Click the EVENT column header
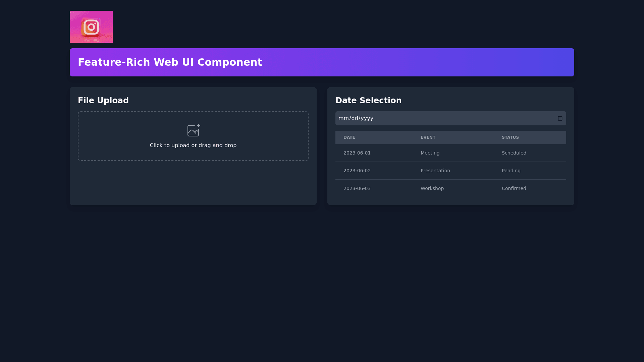The height and width of the screenshot is (362, 644). tap(428, 137)
